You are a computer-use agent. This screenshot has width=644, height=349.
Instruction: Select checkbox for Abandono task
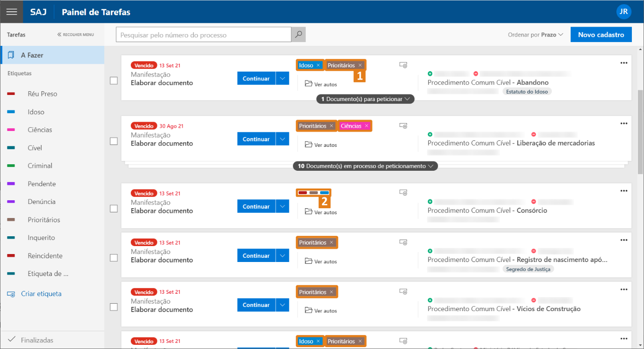tap(114, 80)
